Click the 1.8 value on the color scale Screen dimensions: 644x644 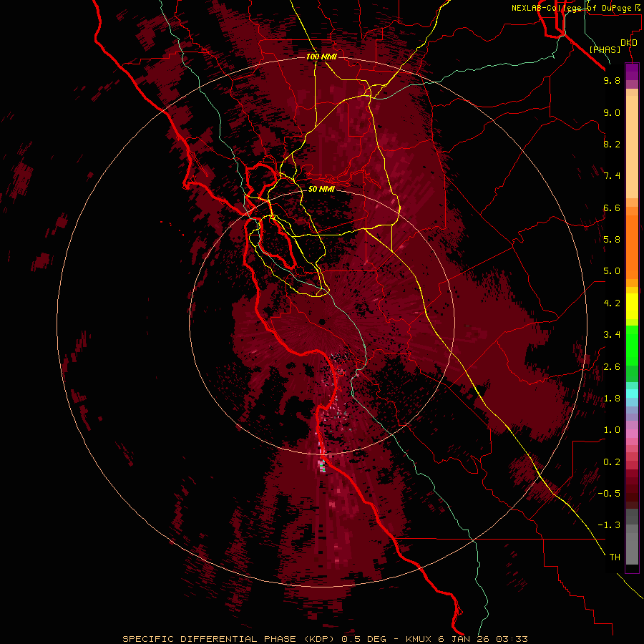(x=612, y=399)
